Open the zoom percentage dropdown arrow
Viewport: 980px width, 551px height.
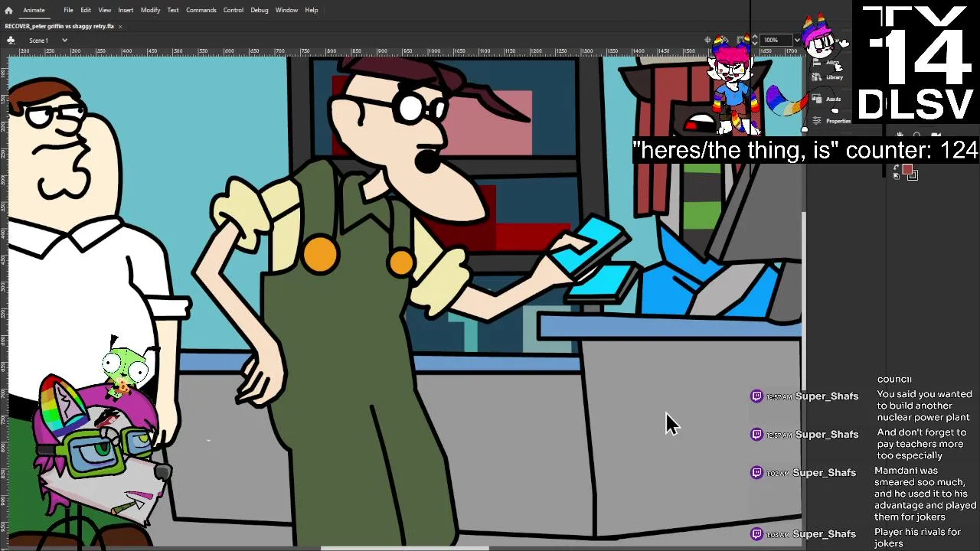(797, 40)
